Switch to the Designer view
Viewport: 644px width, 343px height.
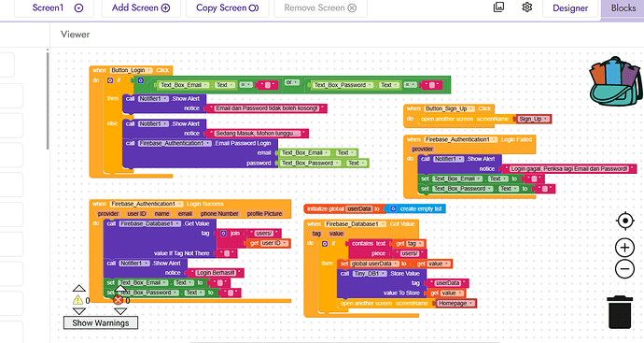pos(570,7)
